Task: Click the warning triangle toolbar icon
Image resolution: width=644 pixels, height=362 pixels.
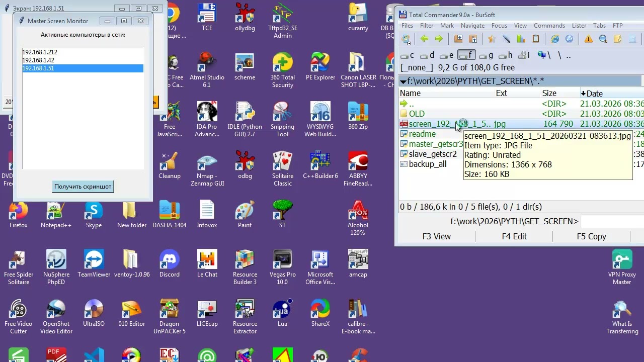Action: tap(589, 39)
